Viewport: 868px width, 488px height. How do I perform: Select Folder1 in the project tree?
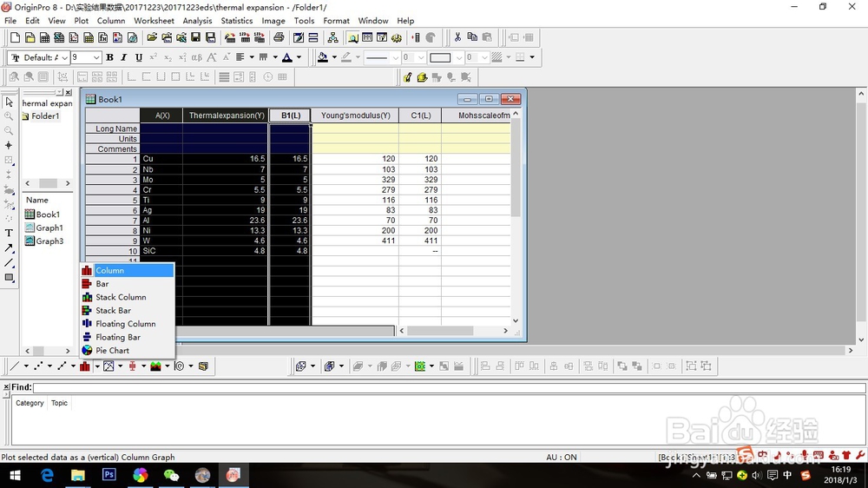41,115
